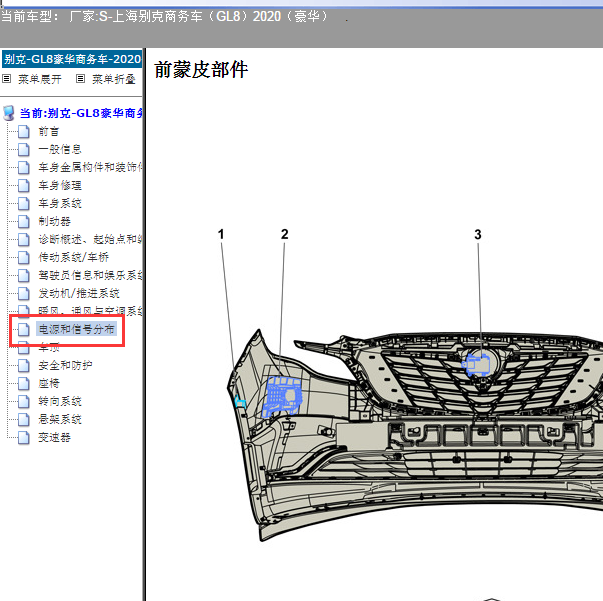Click the expand icon beside 菜单展开

click(6, 79)
